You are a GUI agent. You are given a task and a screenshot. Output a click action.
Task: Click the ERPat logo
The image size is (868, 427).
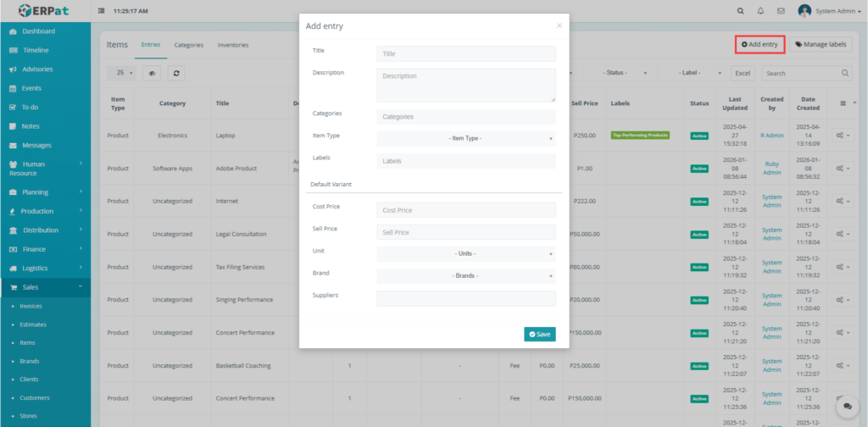click(44, 10)
